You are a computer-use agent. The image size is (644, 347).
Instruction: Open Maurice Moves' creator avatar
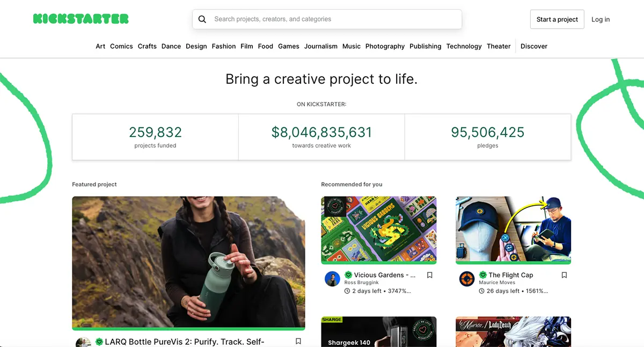tap(467, 279)
